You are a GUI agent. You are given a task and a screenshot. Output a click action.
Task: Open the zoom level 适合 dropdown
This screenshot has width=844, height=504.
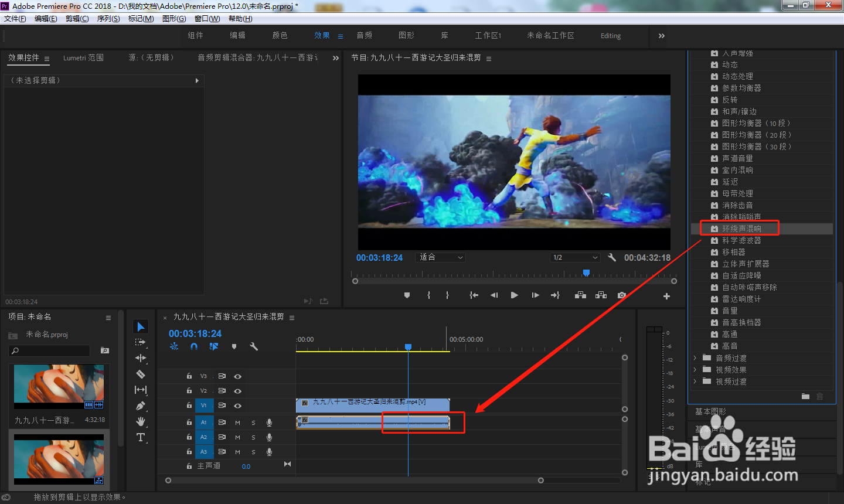click(x=441, y=257)
